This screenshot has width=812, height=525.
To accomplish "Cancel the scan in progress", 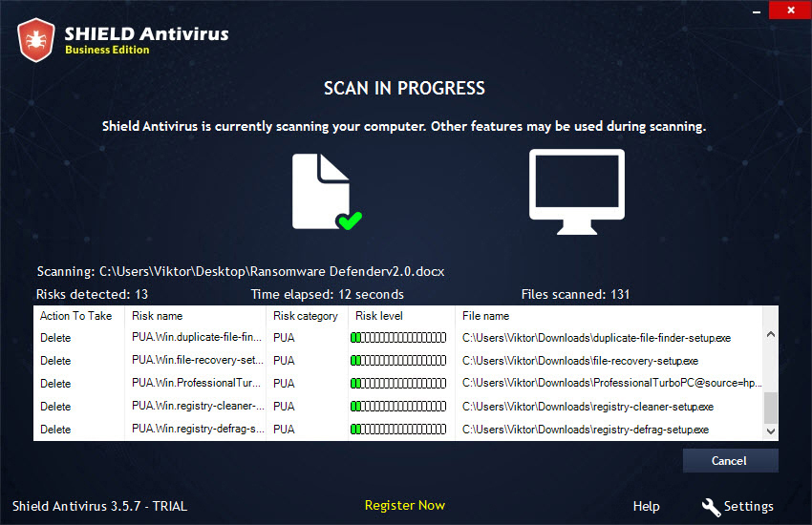I will tap(730, 460).
